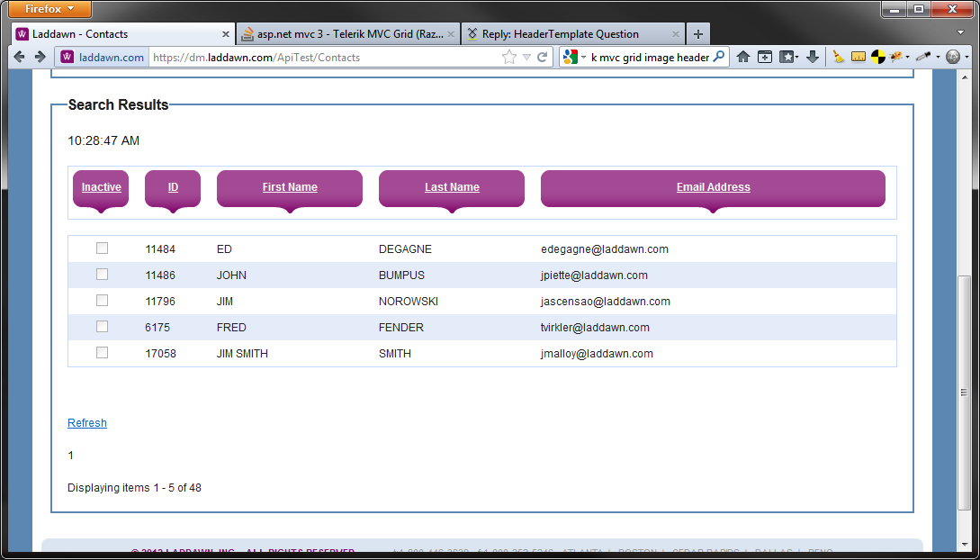Screen dimensions: 980x560
Task: Click ID cell 6175
Action: pos(157,328)
